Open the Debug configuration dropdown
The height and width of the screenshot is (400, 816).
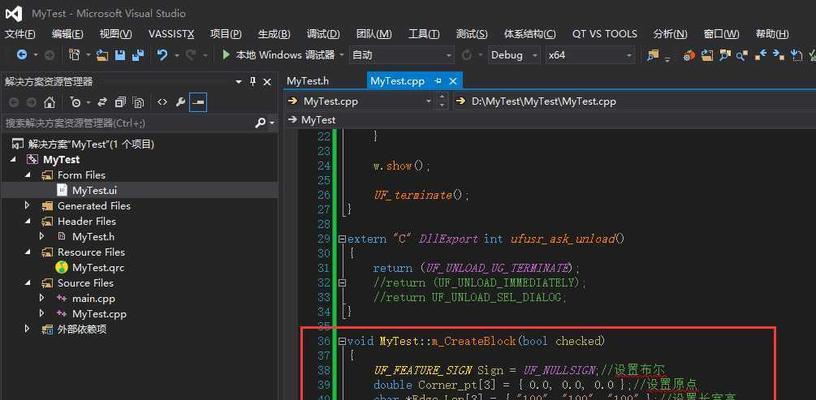pos(514,55)
